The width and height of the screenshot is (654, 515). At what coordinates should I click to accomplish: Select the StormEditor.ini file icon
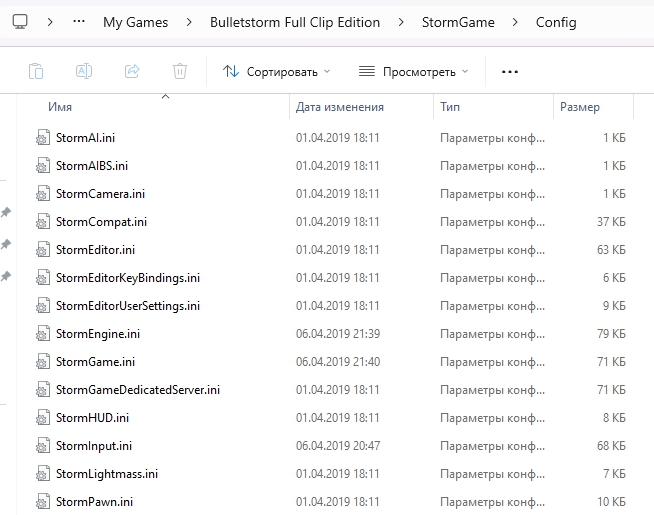(43, 249)
